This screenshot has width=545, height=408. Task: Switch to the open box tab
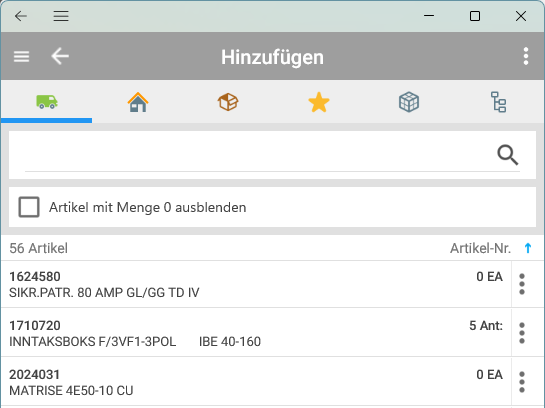(228, 102)
